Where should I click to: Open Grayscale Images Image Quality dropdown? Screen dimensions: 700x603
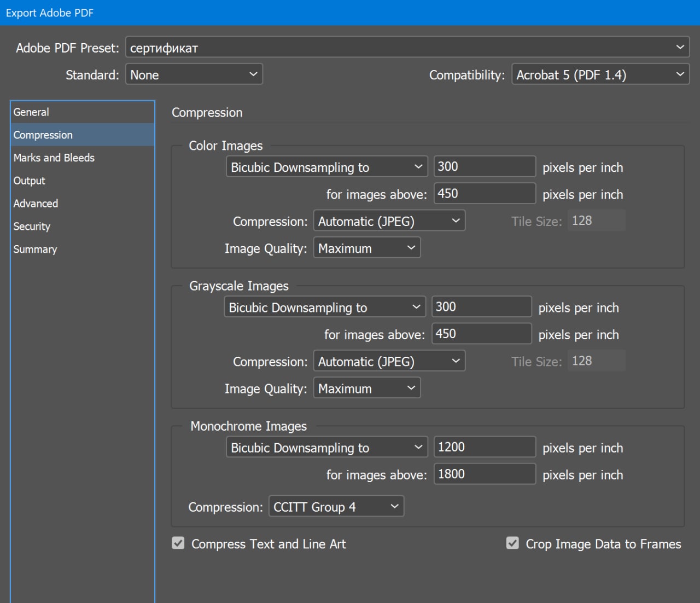pos(366,389)
